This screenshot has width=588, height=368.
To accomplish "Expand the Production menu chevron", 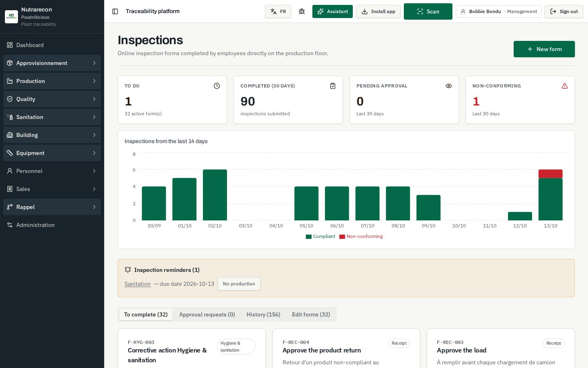I will pyautogui.click(x=94, y=81).
